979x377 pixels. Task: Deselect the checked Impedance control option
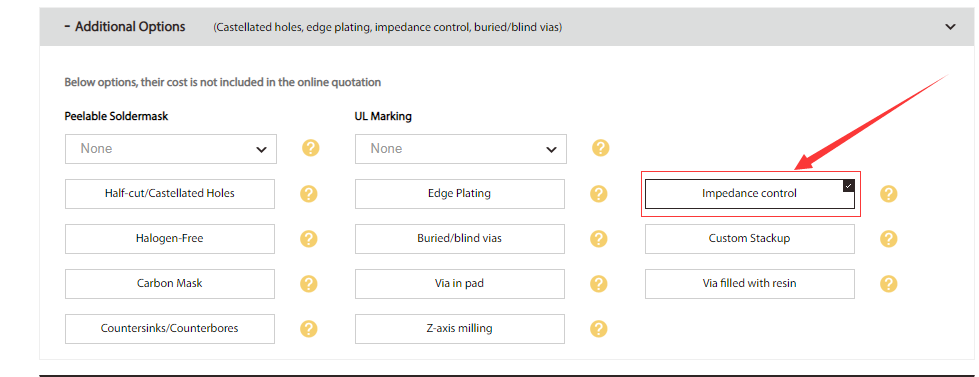[749, 193]
